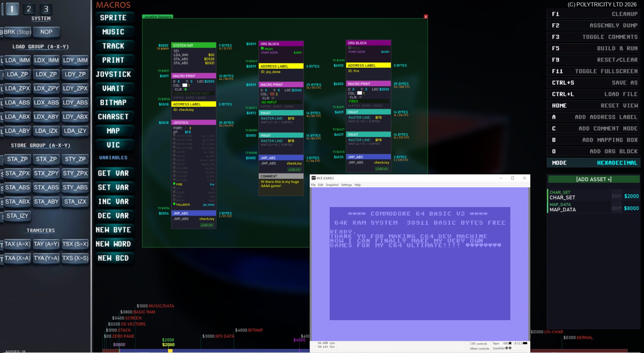
Task: Click the NEW WORD variable button
Action: pos(113,244)
